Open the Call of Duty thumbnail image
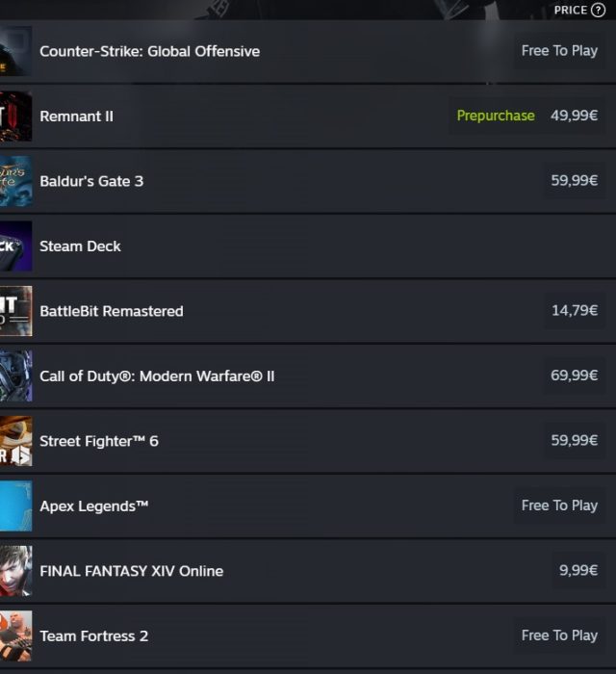616x674 pixels. (x=16, y=376)
